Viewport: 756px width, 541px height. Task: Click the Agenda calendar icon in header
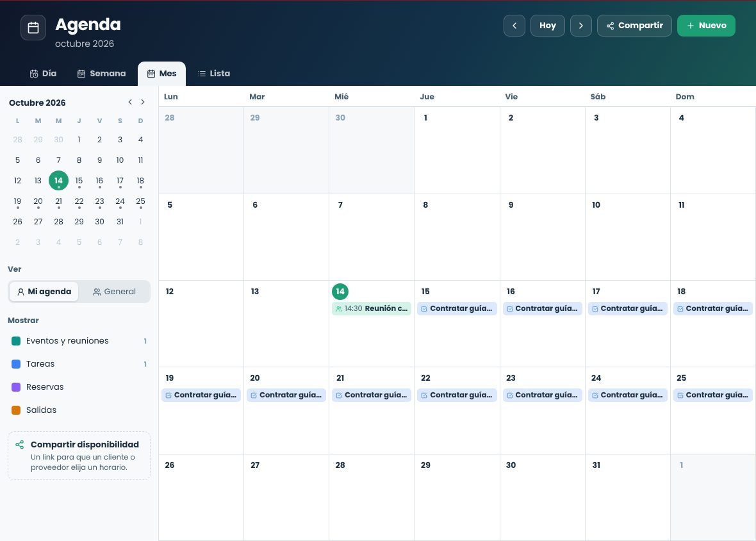point(33,28)
